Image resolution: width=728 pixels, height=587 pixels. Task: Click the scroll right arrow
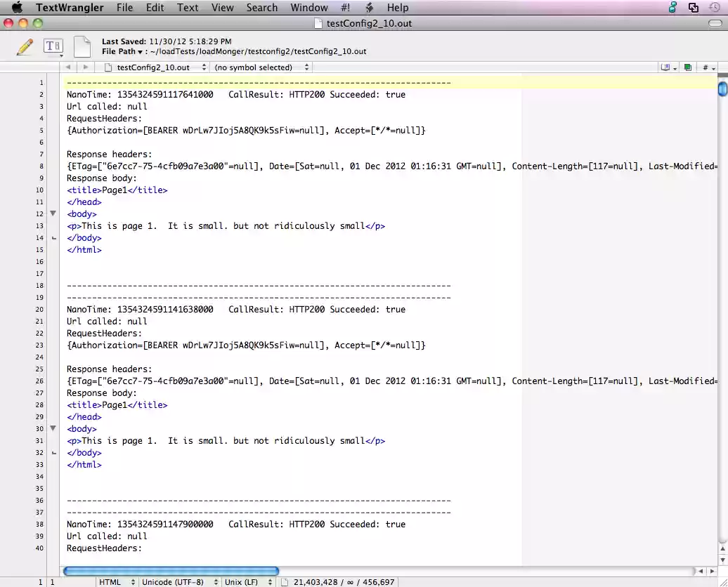click(x=713, y=572)
